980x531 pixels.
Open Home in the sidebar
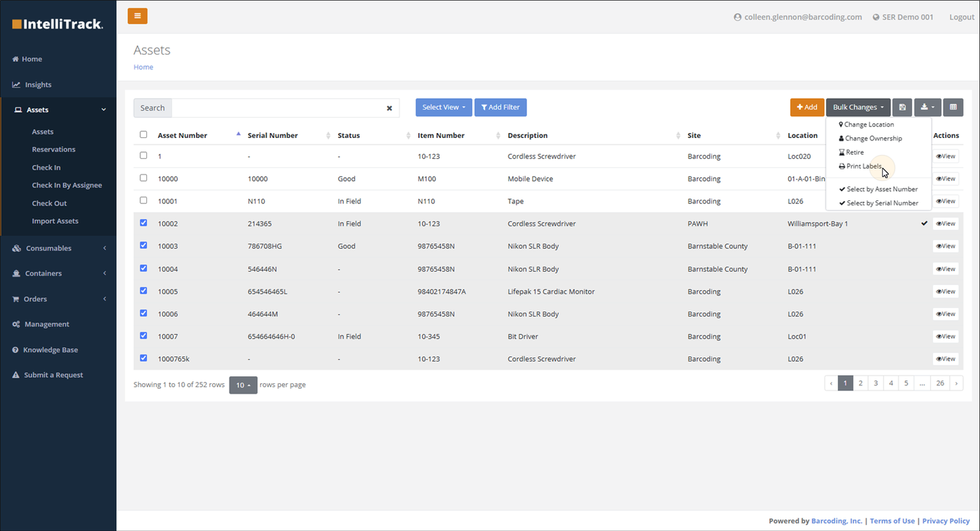click(x=27, y=59)
